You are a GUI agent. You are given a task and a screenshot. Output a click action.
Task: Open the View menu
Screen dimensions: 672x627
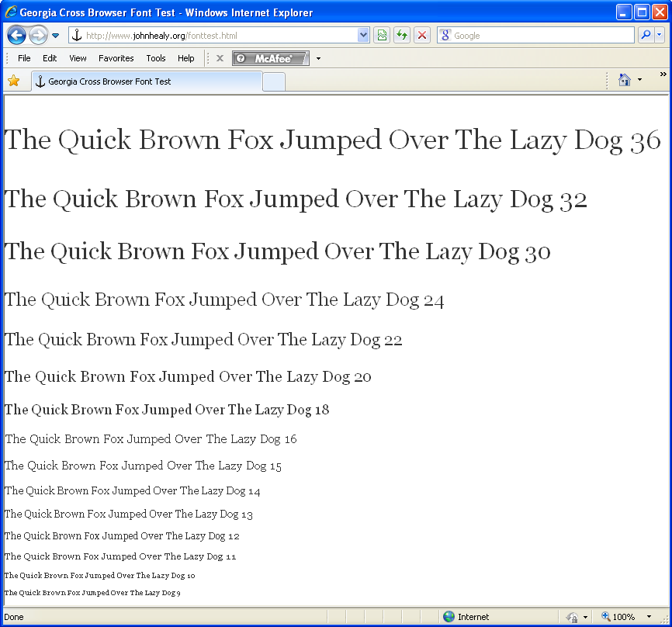coord(78,58)
